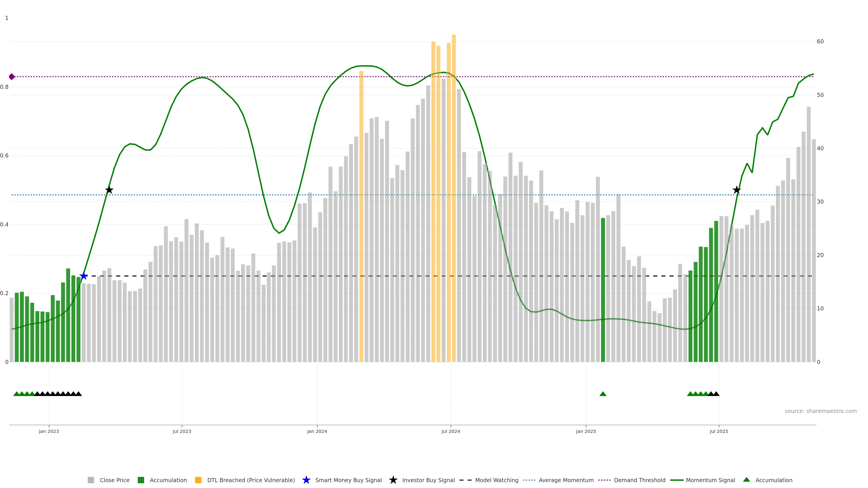Click the blue star icon in the legend

coord(306,480)
